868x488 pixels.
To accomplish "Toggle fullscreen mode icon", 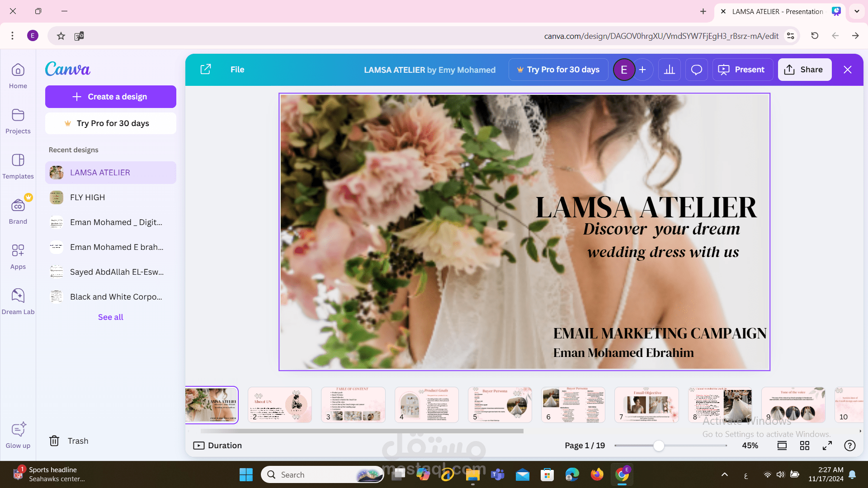I will tap(827, 446).
